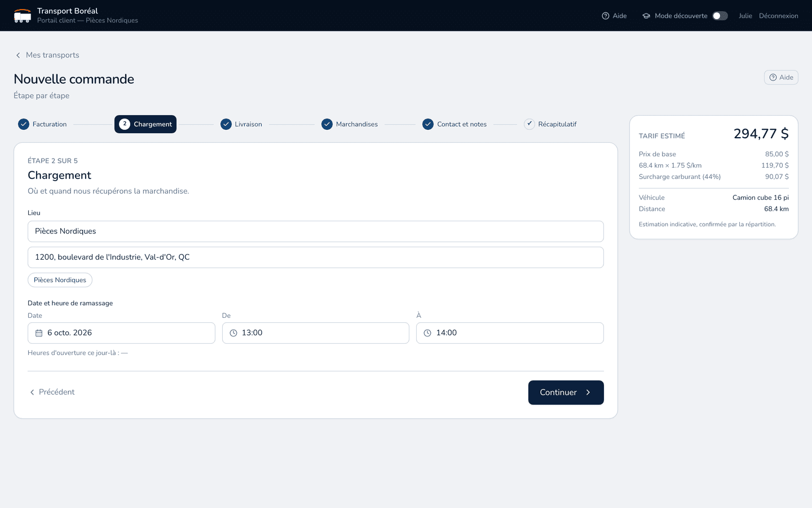The image size is (812, 508).
Task: Go back with the Précédent button
Action: (52, 392)
